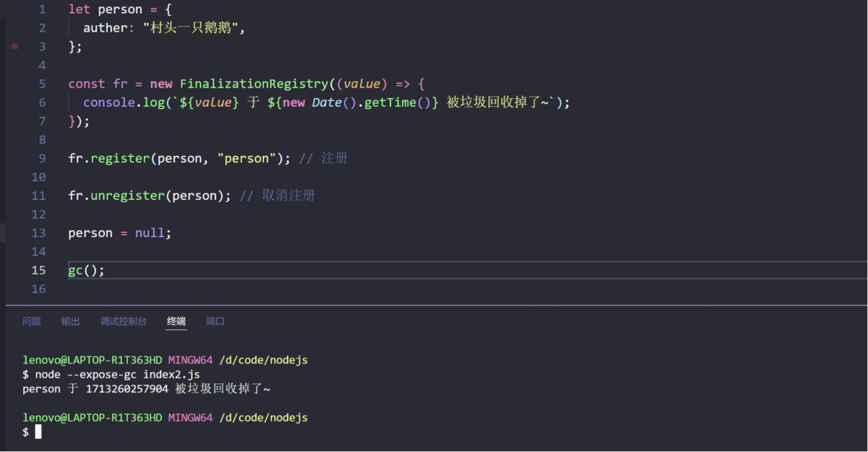Set a breakpoint beside line 15
This screenshot has height=452, width=868.
tap(14, 270)
